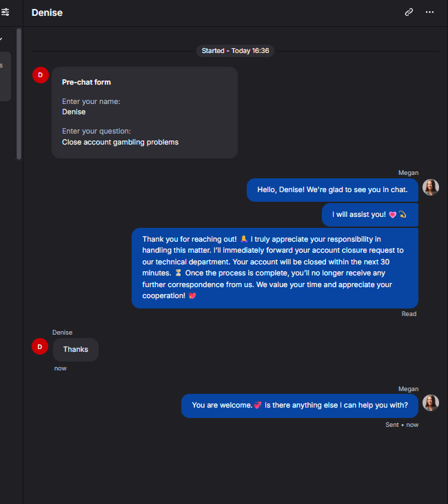Click Megan's avatar beside the welcome reply

431,403
